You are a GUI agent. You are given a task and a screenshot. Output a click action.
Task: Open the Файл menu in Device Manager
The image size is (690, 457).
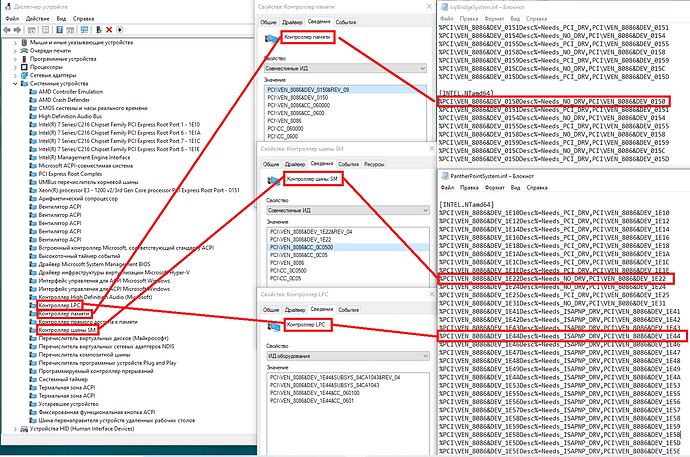click(x=12, y=19)
